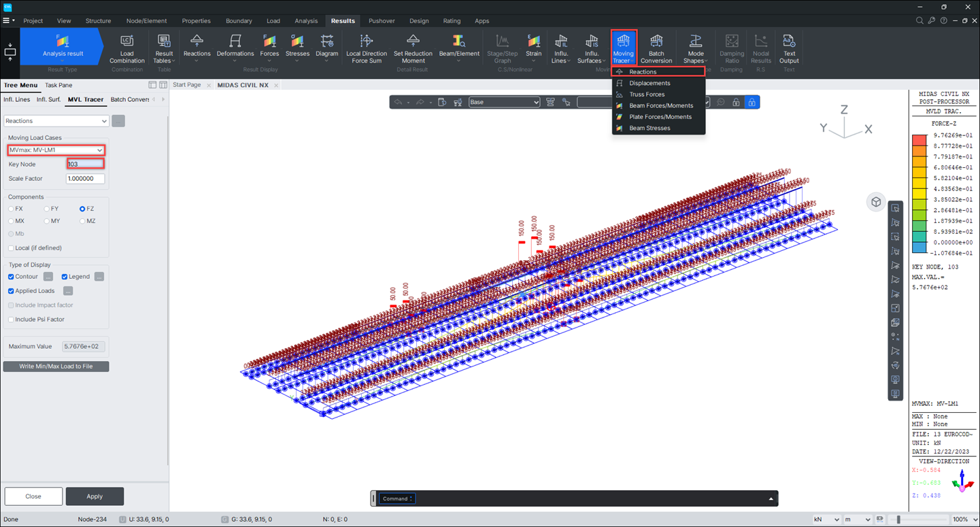980x527 pixels.
Task: Select the MZ component radio button
Action: tap(82, 221)
